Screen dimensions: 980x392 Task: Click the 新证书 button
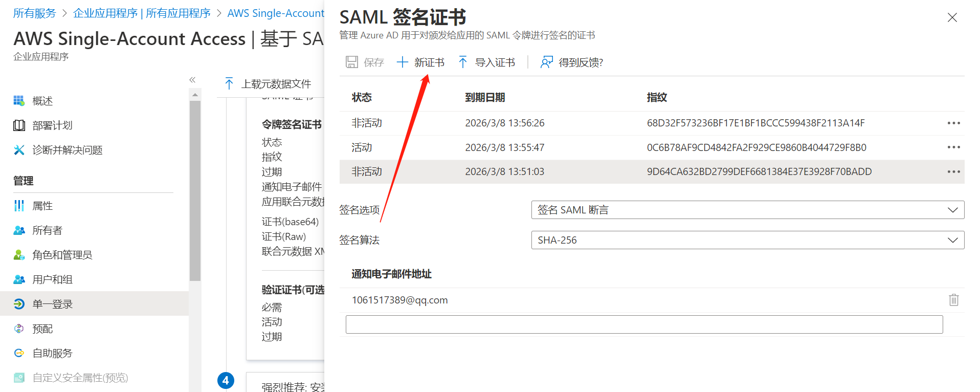click(420, 62)
